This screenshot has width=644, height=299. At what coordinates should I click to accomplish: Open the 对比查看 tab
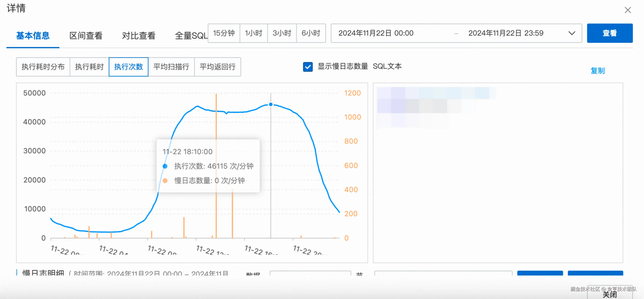click(139, 36)
